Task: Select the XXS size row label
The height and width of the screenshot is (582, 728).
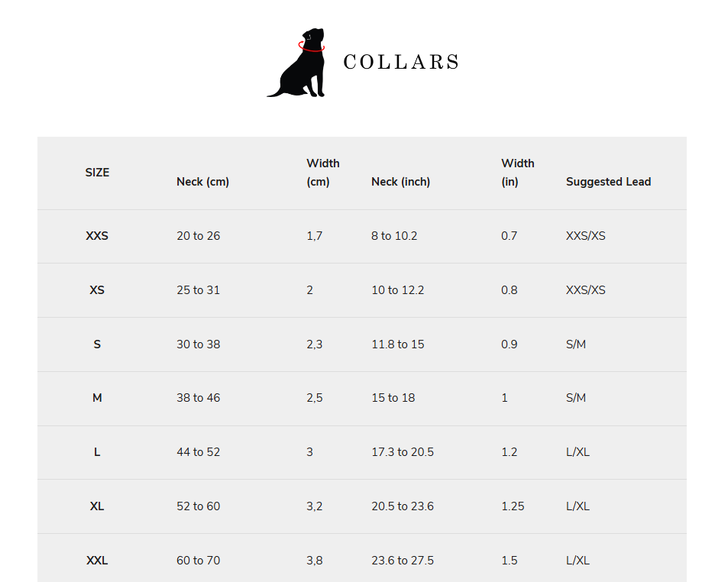Action: point(97,236)
